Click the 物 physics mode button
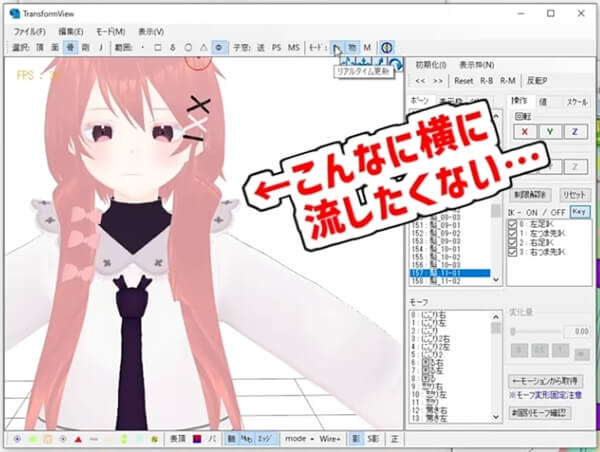 [x=353, y=47]
